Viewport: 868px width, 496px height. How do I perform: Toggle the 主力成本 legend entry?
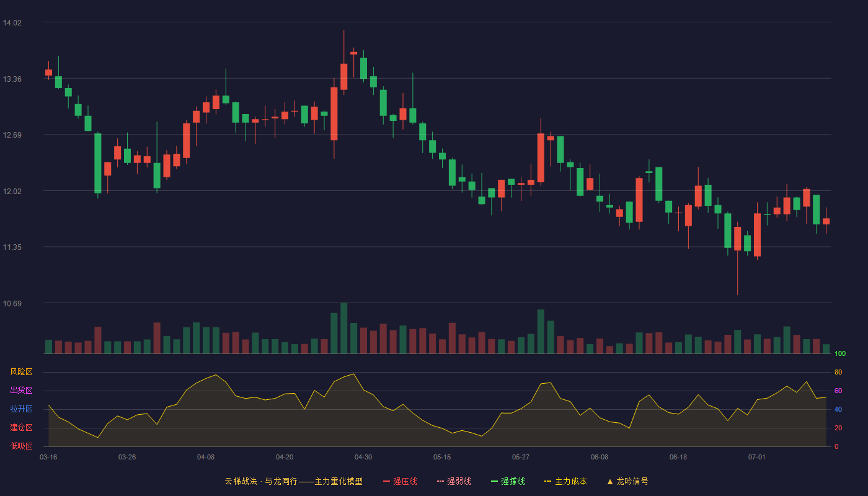pyautogui.click(x=565, y=481)
